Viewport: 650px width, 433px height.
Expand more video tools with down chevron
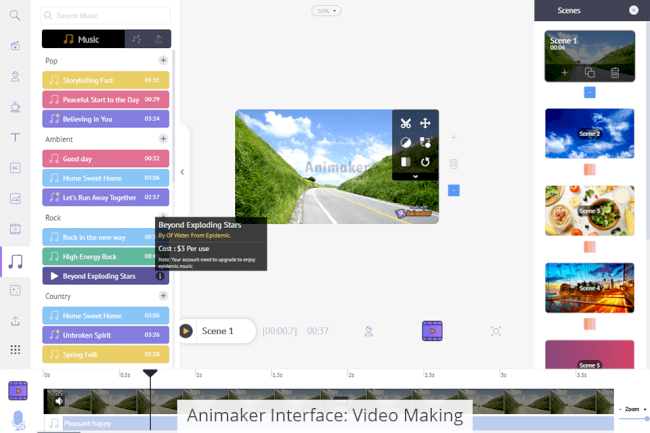click(x=415, y=177)
